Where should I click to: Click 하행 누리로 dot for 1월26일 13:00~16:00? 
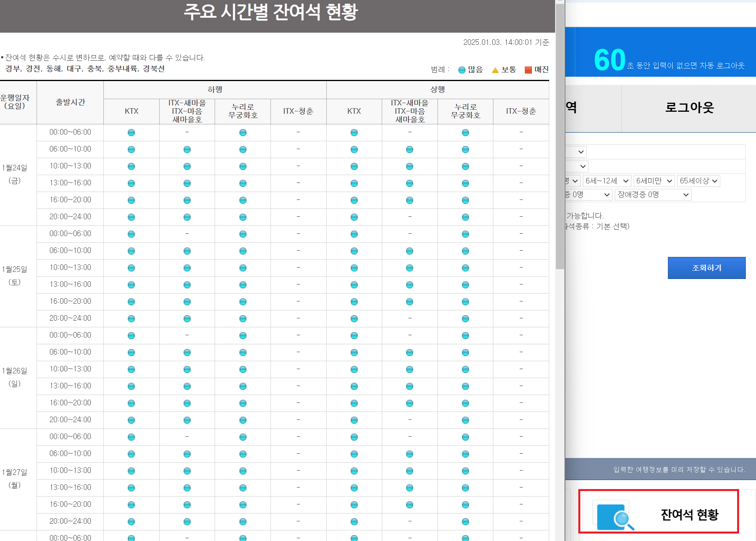(243, 386)
